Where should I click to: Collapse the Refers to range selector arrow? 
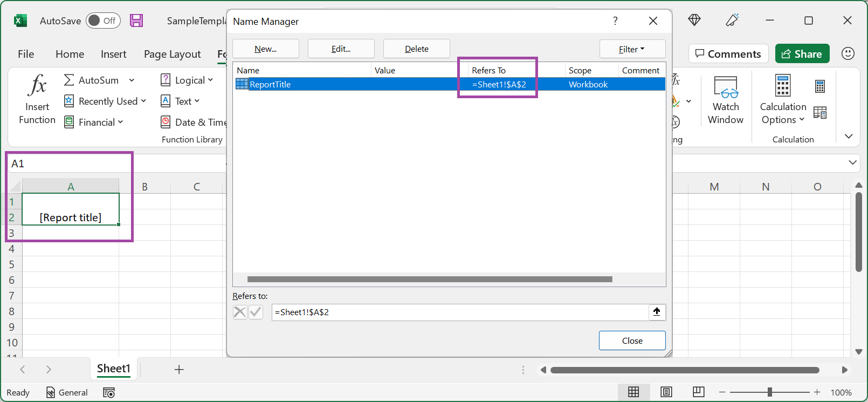click(657, 311)
